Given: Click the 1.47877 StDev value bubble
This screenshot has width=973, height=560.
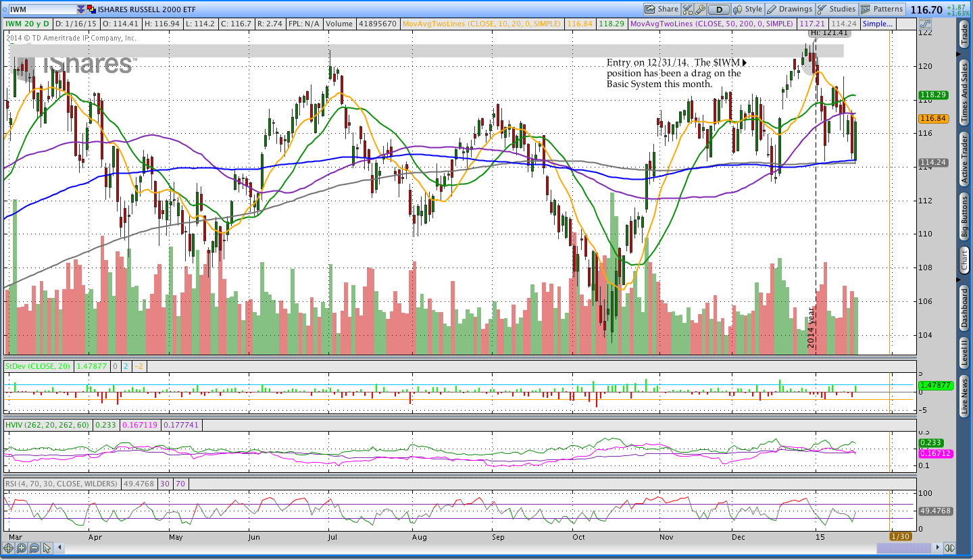Looking at the screenshot, I should tap(935, 385).
